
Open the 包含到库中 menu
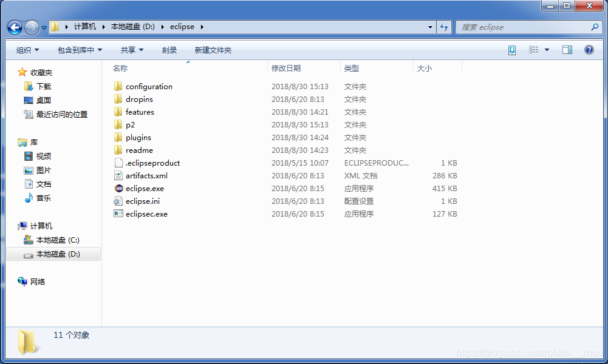click(80, 50)
